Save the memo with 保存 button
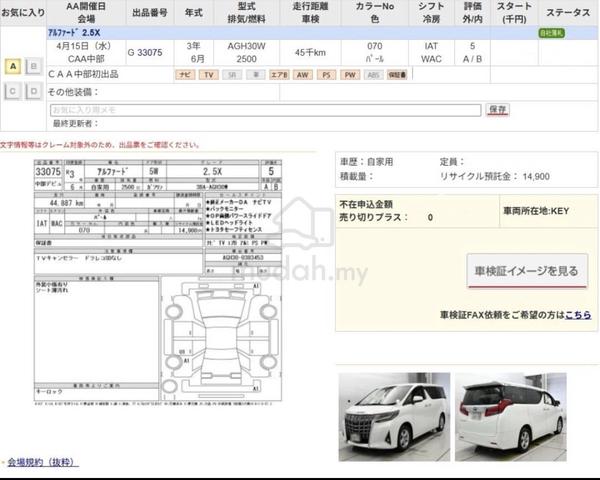 pos(497,110)
